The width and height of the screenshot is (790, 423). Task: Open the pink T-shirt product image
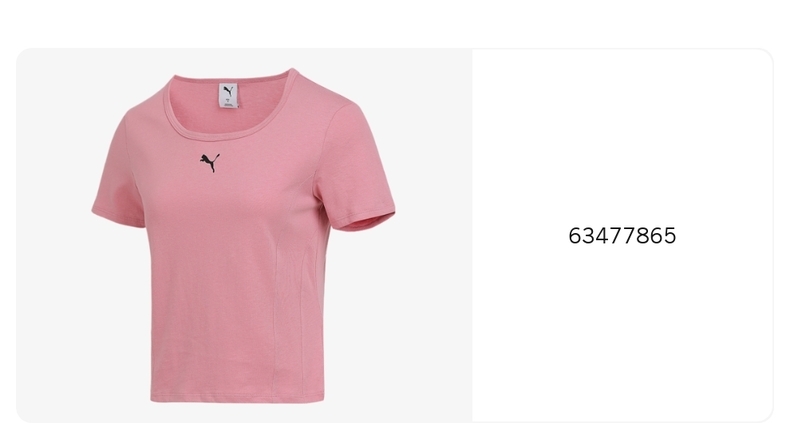pyautogui.click(x=244, y=235)
